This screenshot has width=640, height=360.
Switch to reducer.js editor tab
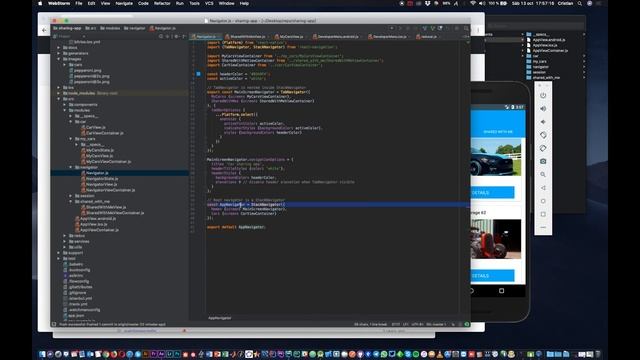[x=428, y=37]
